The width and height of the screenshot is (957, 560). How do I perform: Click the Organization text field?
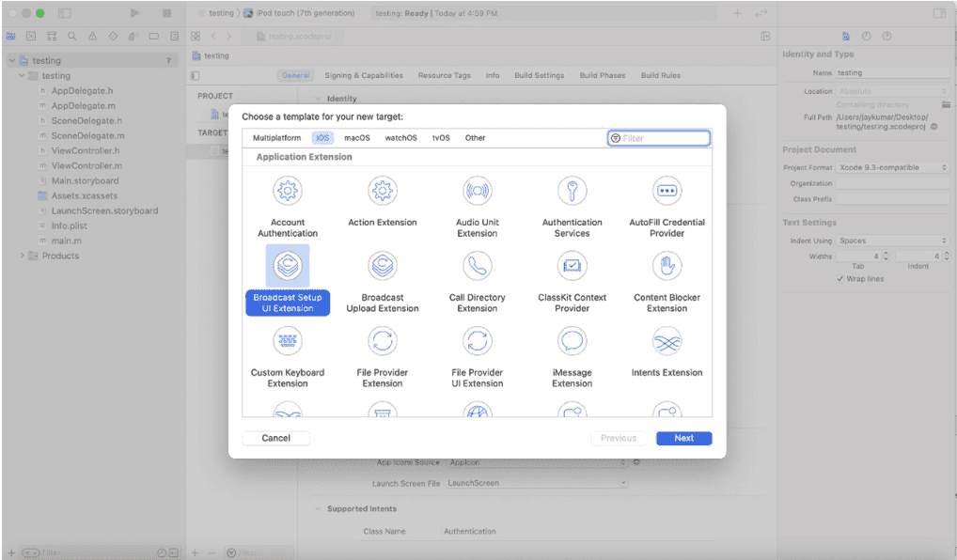892,183
